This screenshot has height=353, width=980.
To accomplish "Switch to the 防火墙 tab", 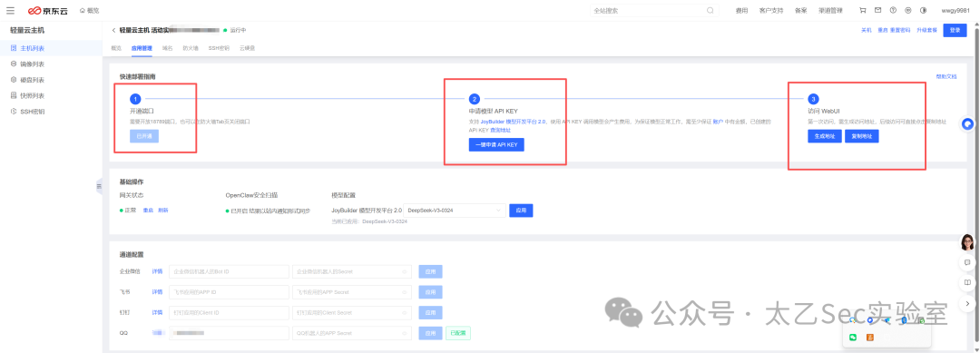I will pyautogui.click(x=191, y=47).
